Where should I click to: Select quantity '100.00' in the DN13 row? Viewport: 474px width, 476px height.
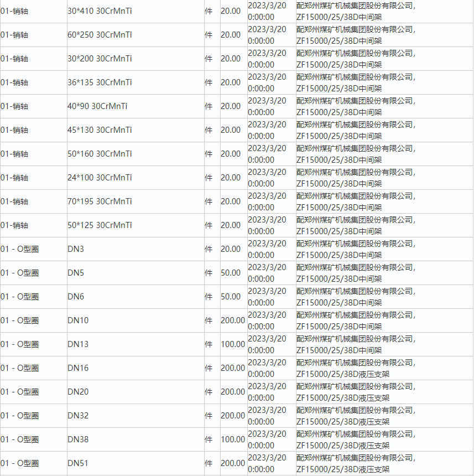[x=233, y=344]
